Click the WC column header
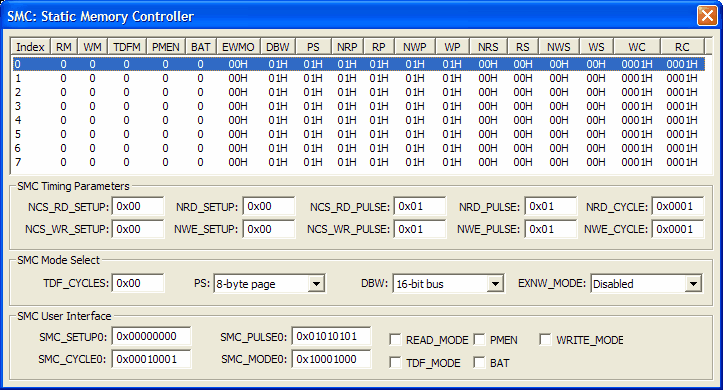Viewport: 723px width, 390px height. pos(637,47)
